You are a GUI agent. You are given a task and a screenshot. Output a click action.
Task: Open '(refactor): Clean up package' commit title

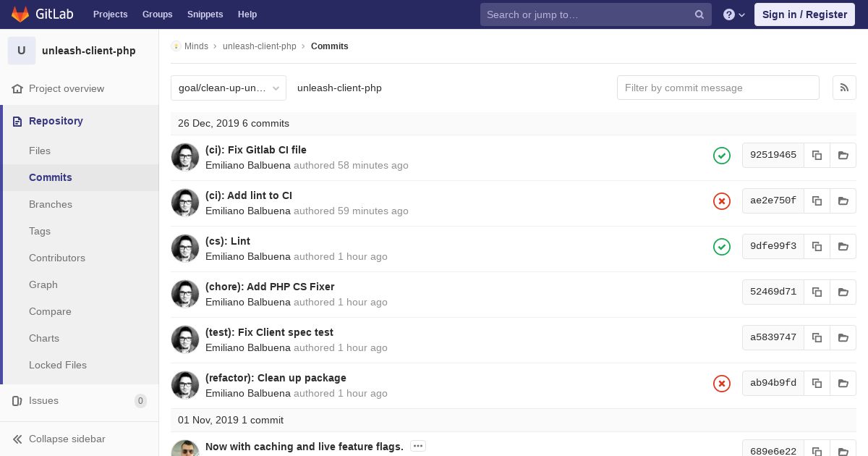[x=276, y=378]
